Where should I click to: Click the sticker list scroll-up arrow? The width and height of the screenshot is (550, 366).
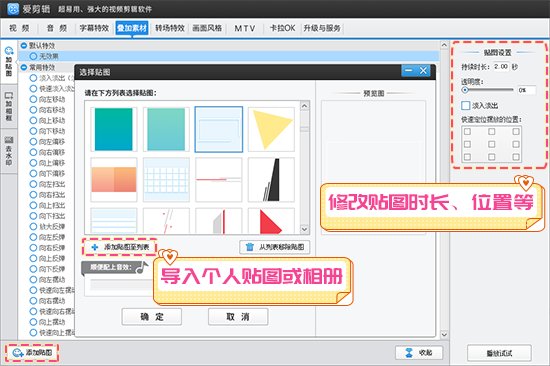[304, 106]
